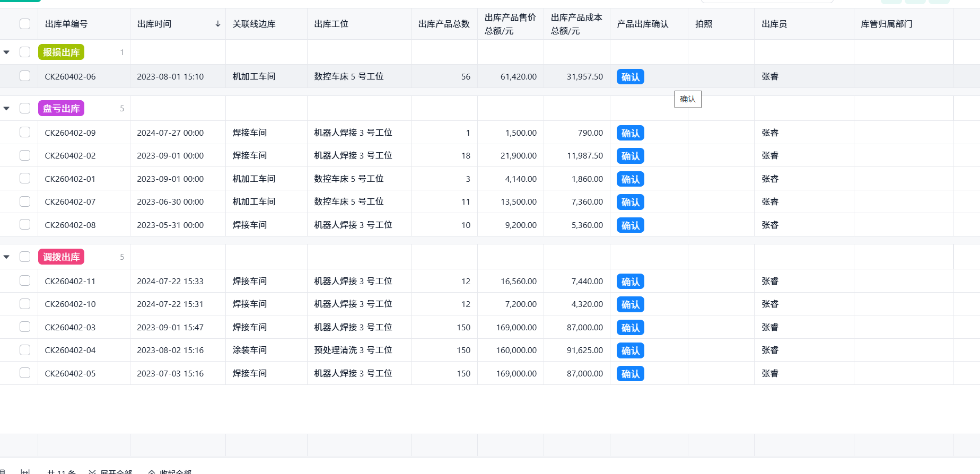
Task: Tick the checkbox for row CK260402-03
Action: pyautogui.click(x=25, y=327)
